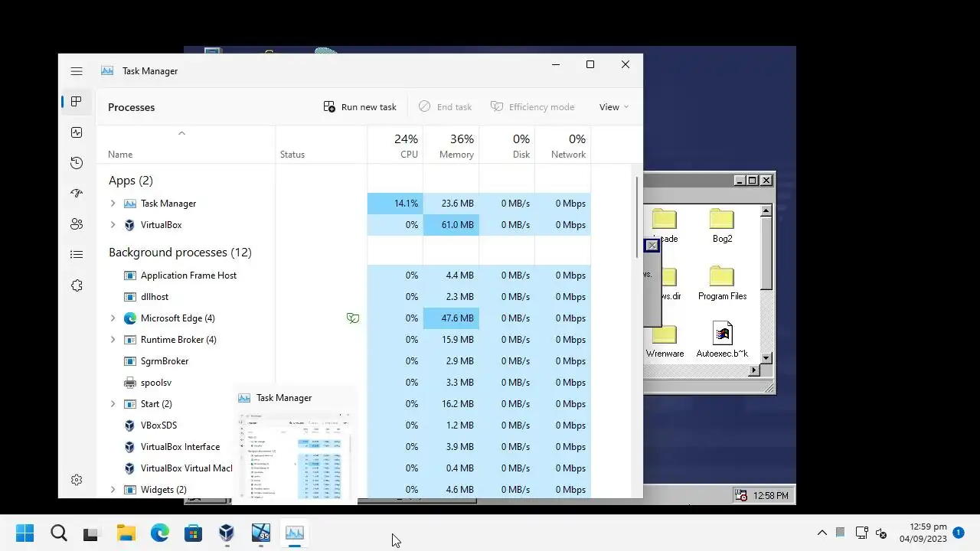Sort processes by CPU column

(x=395, y=145)
